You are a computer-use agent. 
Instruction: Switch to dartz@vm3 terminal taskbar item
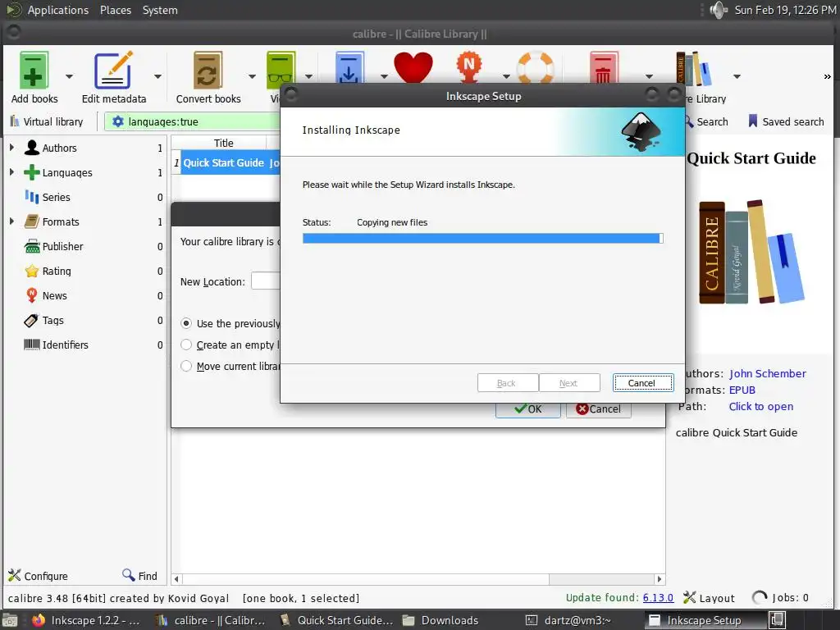568,620
